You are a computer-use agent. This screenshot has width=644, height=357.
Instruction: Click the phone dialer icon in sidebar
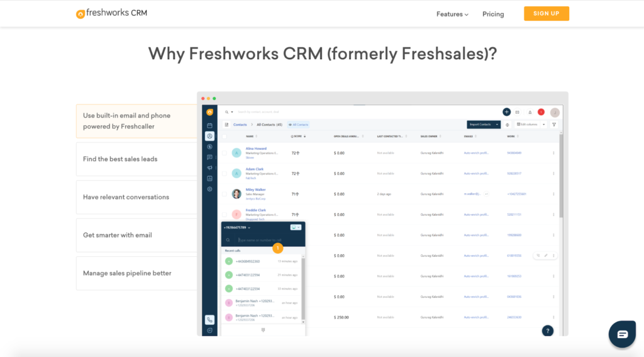[x=210, y=320]
